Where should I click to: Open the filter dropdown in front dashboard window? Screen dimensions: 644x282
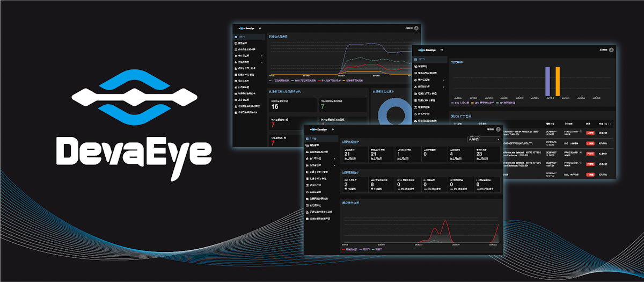484,139
